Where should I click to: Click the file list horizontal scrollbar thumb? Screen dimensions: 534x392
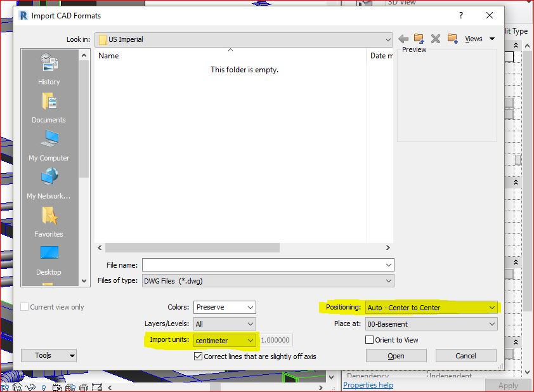(192, 247)
